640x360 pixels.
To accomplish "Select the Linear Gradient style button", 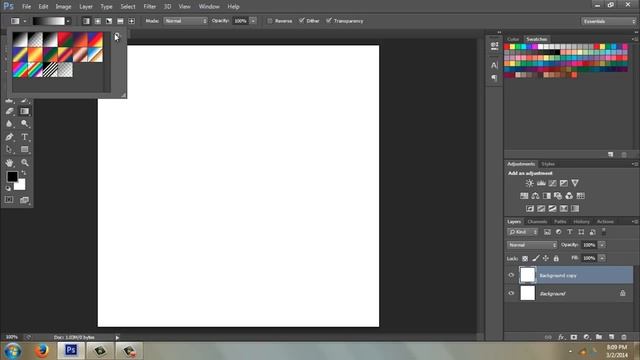I will pos(86,21).
